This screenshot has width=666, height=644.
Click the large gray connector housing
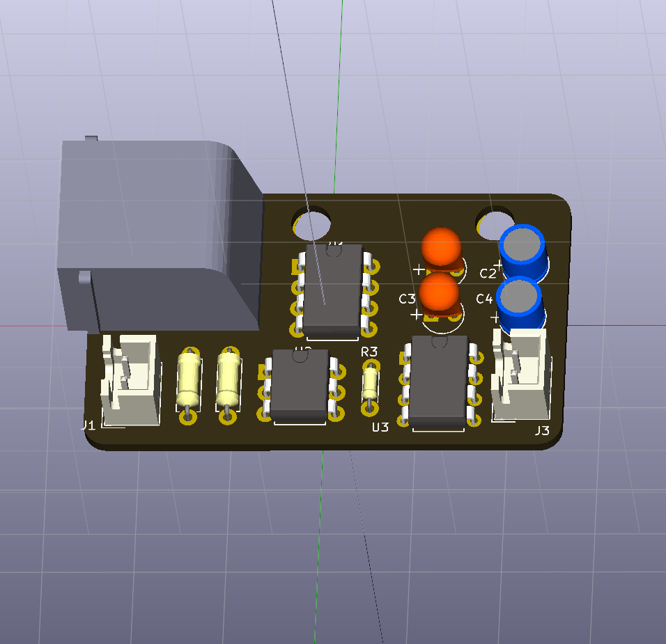point(160,230)
